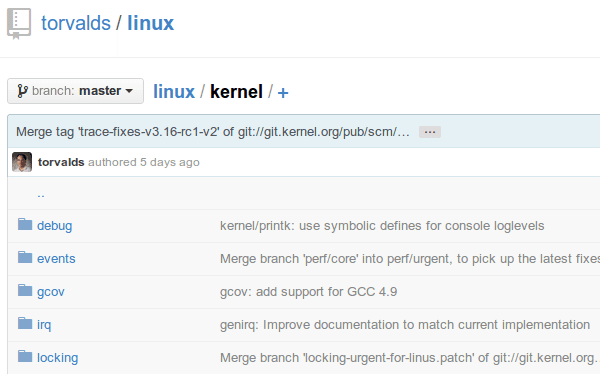
Task: Open kernel/printk symbolic defines commit message
Action: [x=382, y=226]
